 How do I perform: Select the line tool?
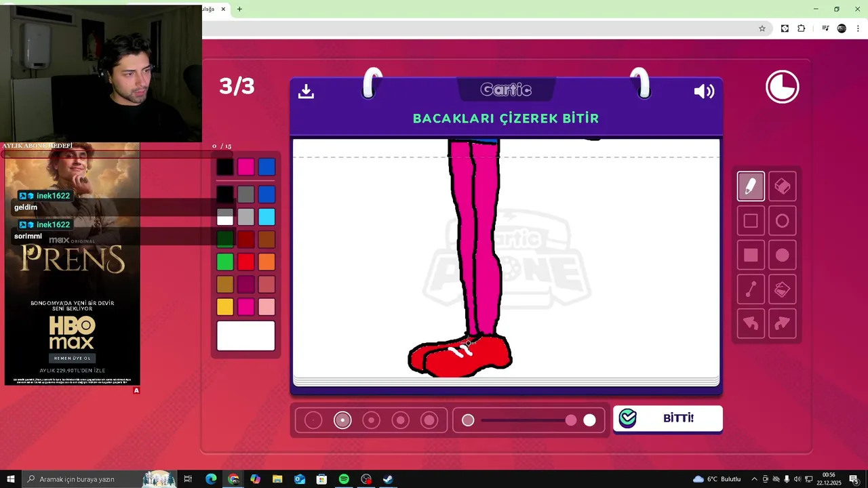click(x=751, y=289)
